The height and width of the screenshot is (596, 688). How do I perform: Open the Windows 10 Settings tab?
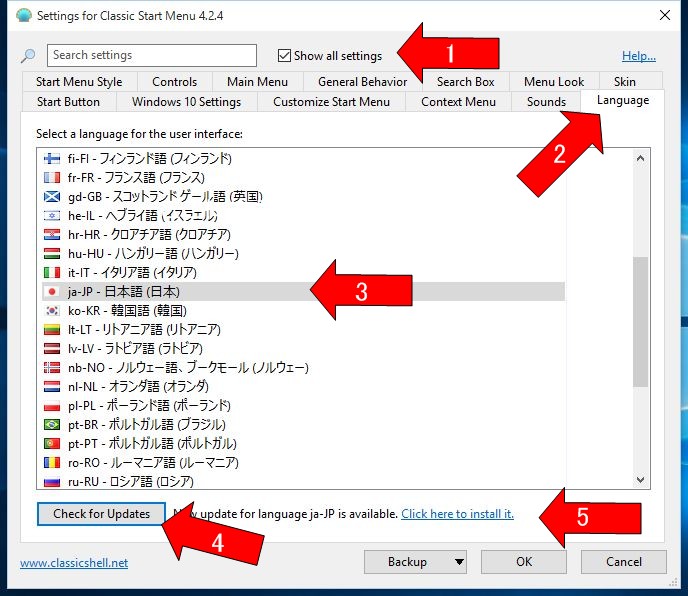click(x=186, y=102)
